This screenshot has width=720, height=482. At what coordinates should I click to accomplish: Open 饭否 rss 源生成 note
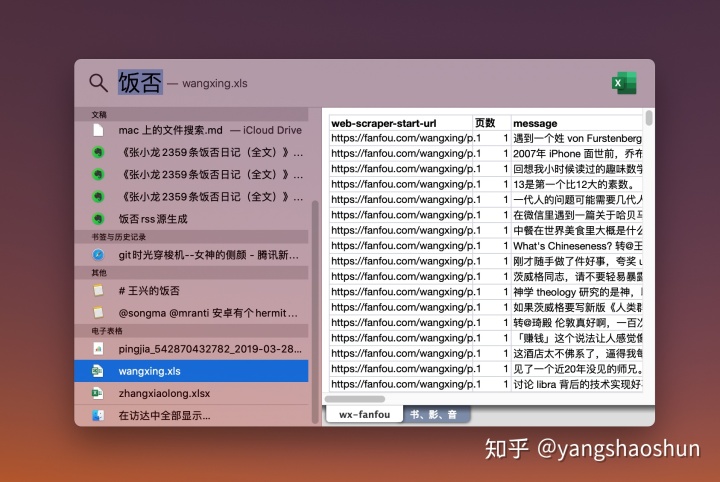191,219
